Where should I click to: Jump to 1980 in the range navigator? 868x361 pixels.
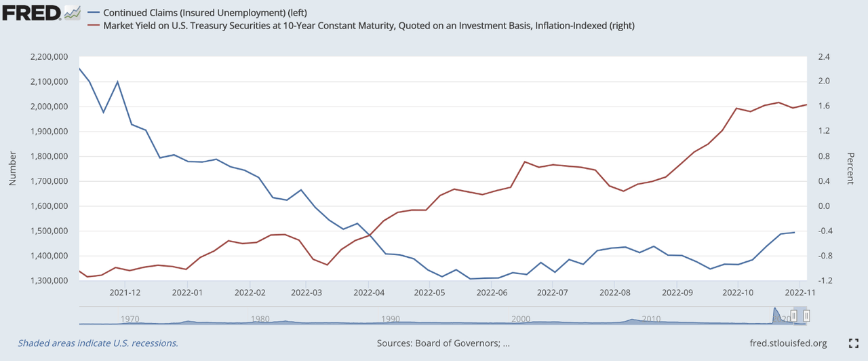260,318
